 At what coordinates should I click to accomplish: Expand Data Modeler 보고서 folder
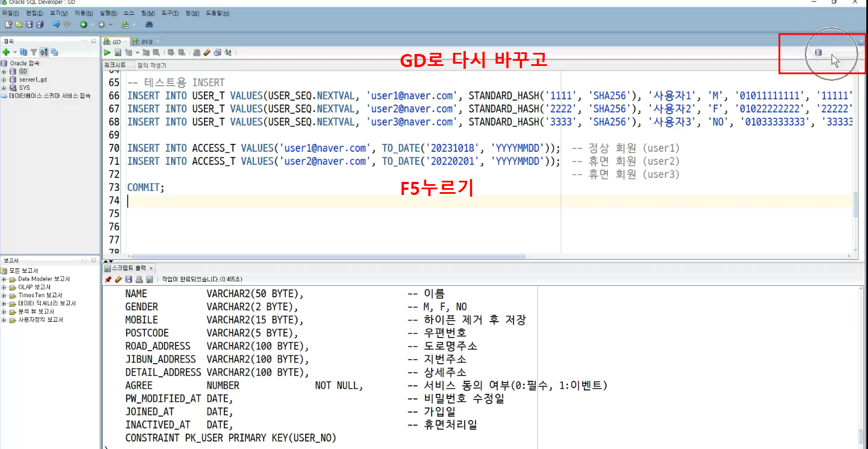click(x=4, y=279)
